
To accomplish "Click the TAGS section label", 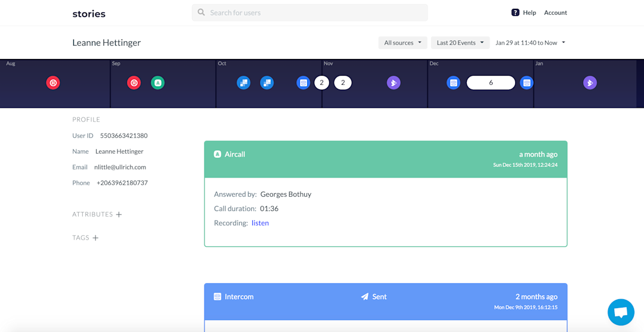I will click(x=81, y=238).
